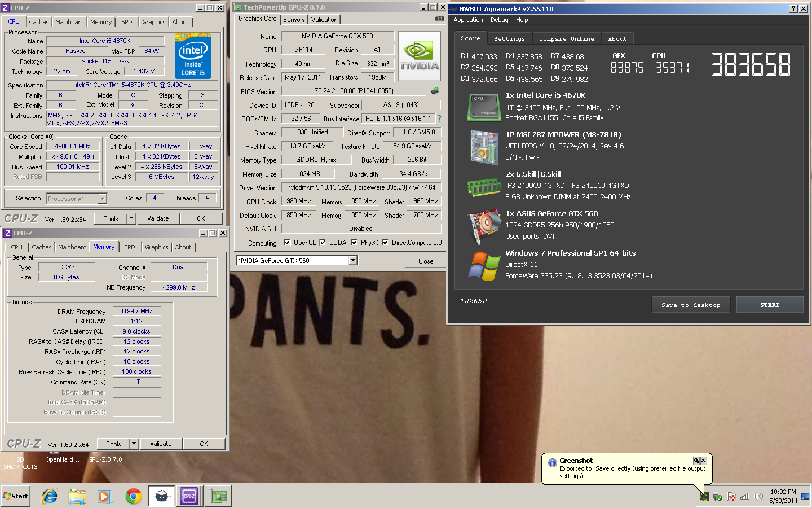Image resolution: width=812 pixels, height=508 pixels.
Task: Click the Windows logo beside Windows 7 Professional
Action: coord(484,266)
